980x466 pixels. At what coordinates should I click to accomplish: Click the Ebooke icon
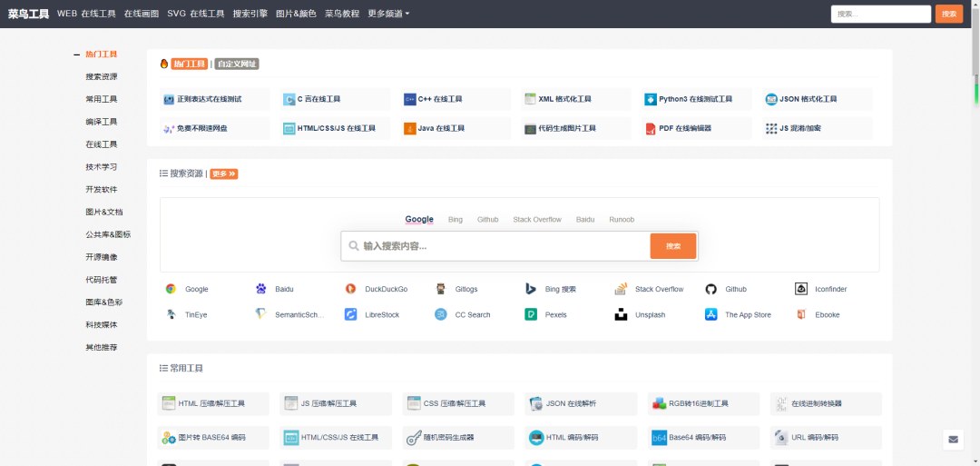(800, 314)
